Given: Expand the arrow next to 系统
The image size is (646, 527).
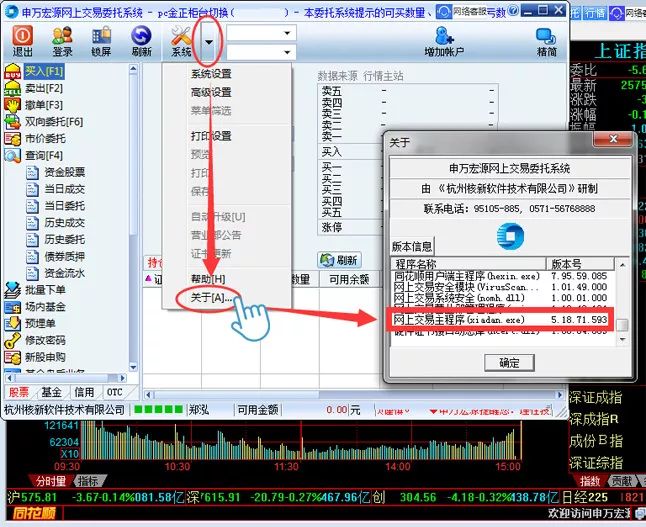Looking at the screenshot, I should (x=209, y=42).
